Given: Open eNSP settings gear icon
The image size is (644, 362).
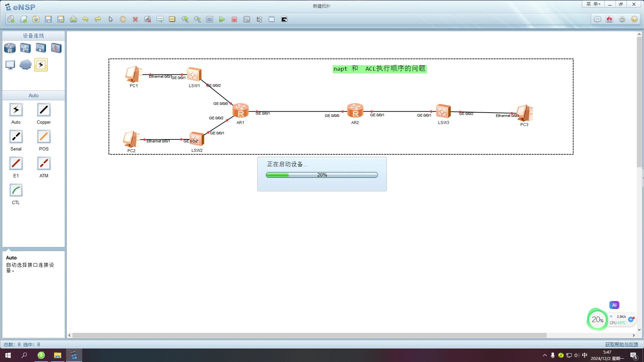Looking at the screenshot, I should (x=622, y=19).
